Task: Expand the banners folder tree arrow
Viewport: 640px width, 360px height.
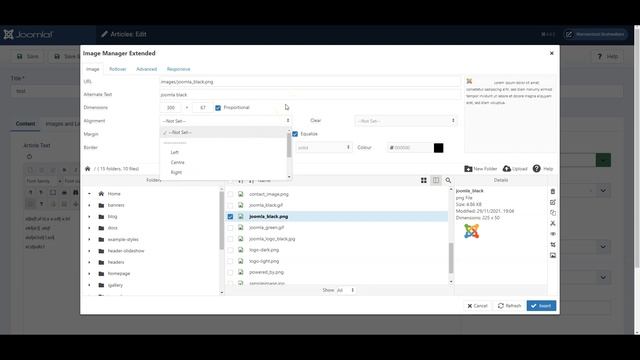Action: [89, 205]
